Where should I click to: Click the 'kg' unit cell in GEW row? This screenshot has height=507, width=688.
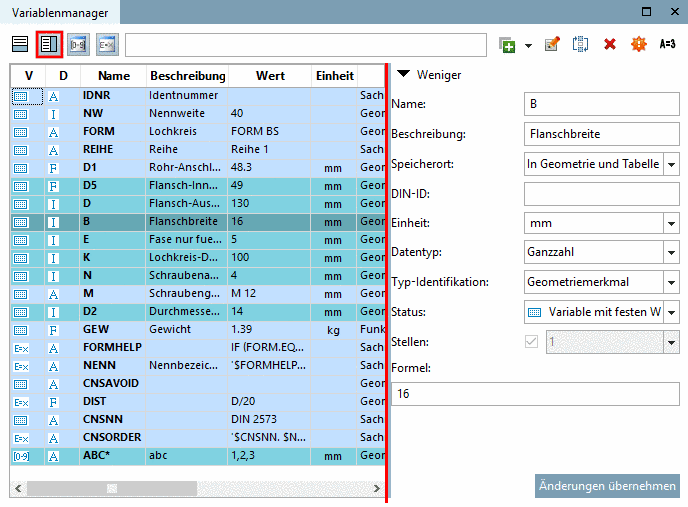point(333,330)
